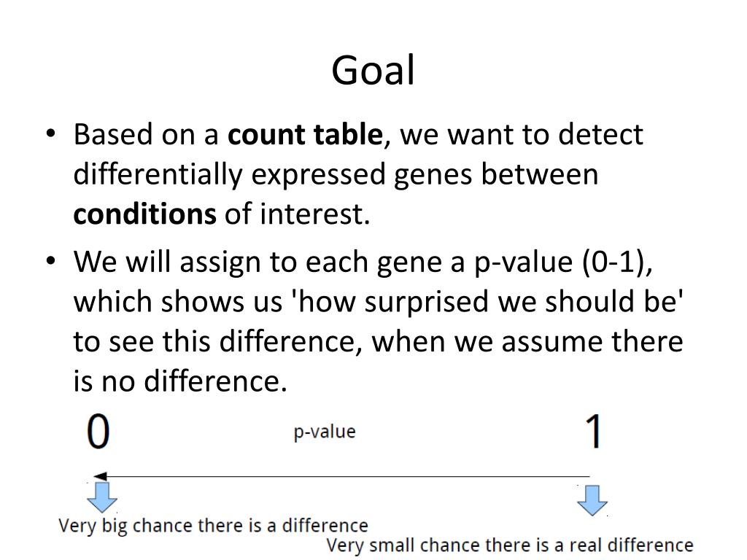The height and width of the screenshot is (560, 747).
Task: Click the slide title "Goal"
Action: pos(373,71)
